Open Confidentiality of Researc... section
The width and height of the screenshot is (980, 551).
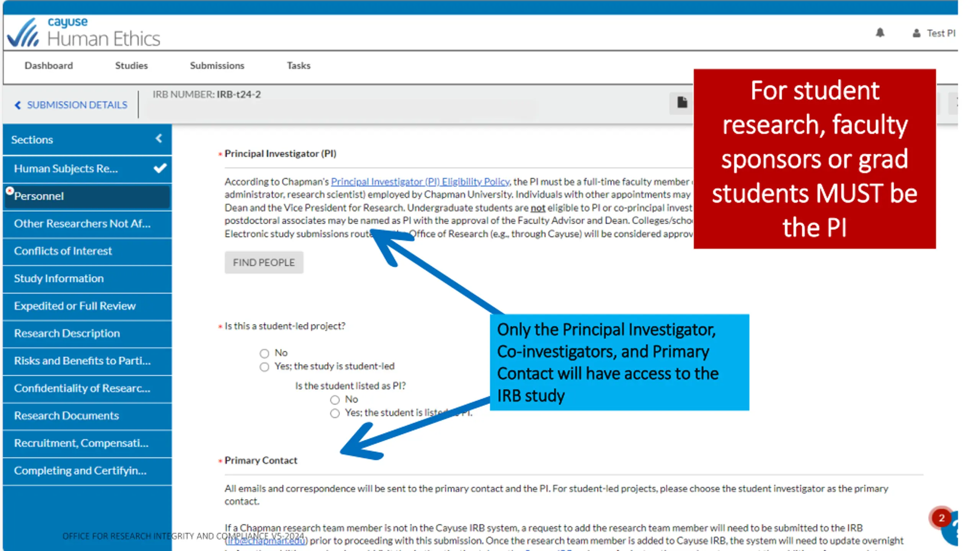pyautogui.click(x=87, y=388)
